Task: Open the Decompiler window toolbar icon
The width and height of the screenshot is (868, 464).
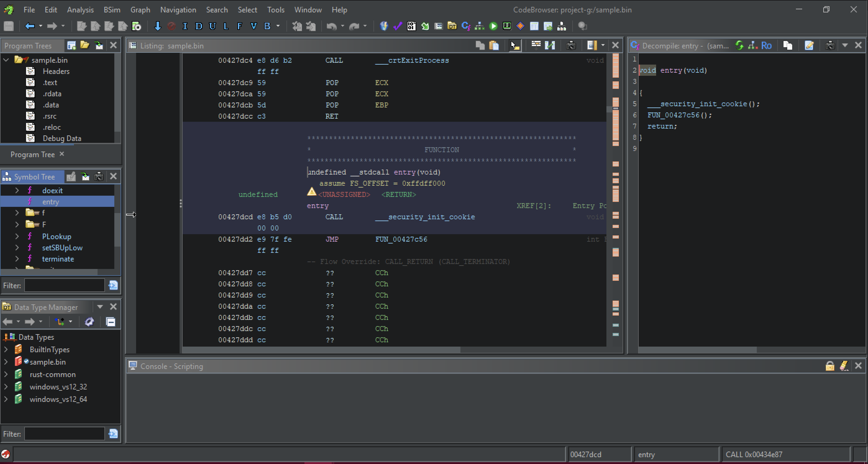Action: click(x=466, y=26)
